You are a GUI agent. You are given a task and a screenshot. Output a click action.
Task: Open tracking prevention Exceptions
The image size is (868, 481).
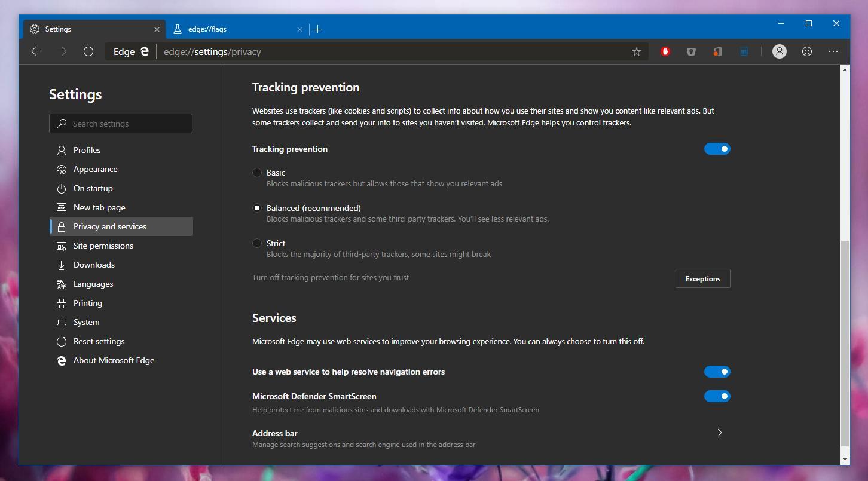pos(702,278)
